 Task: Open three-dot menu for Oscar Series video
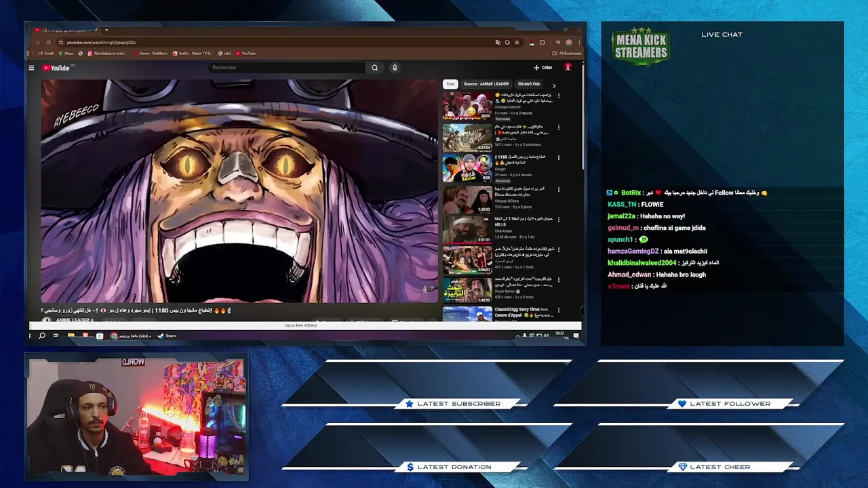click(559, 281)
